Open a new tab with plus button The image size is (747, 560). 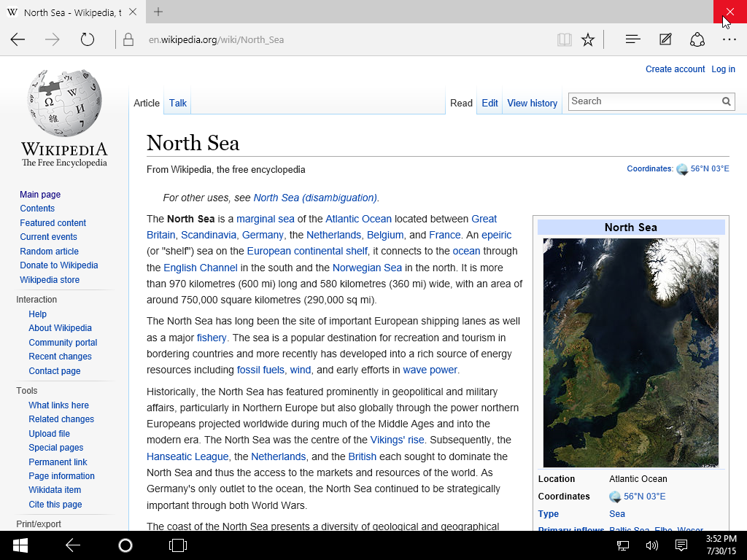[158, 12]
